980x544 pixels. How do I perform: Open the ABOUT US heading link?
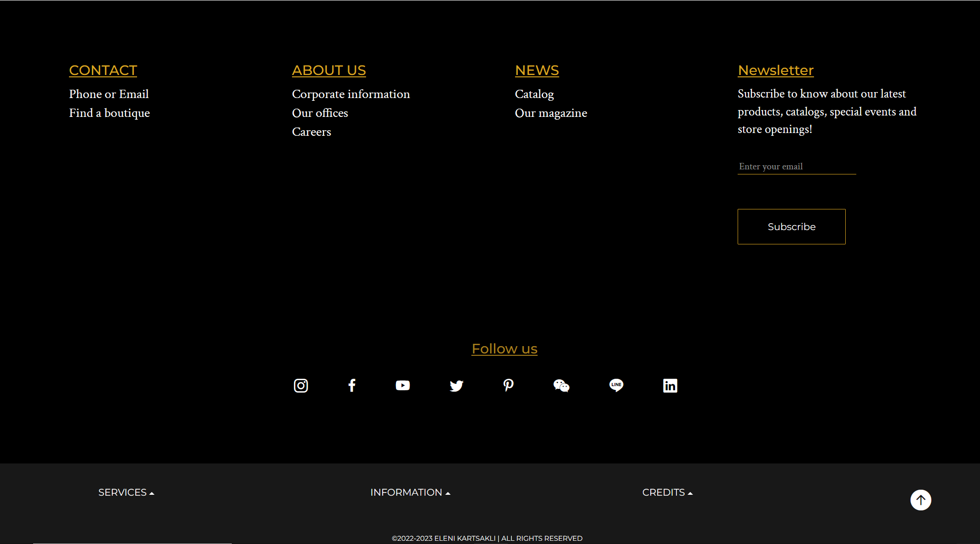329,70
